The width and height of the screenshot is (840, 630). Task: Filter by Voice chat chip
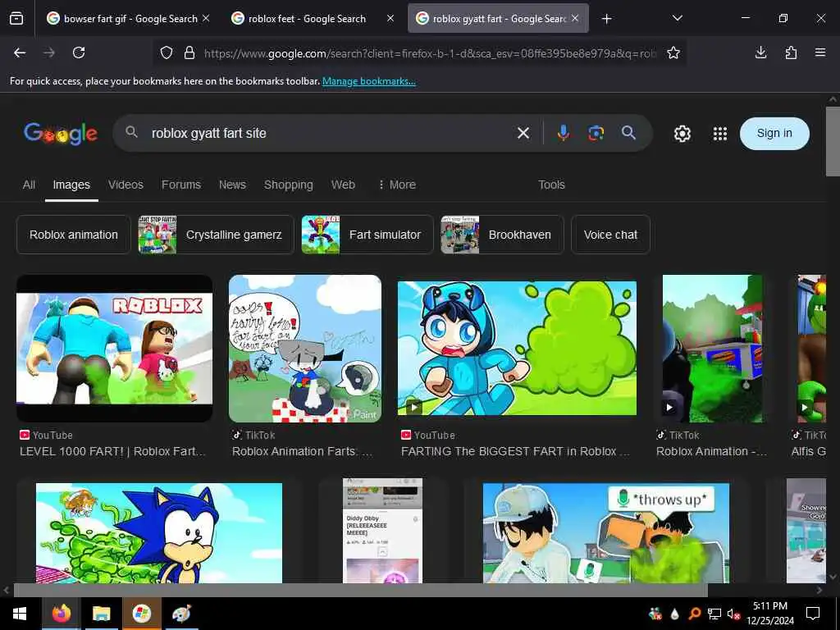pos(610,235)
